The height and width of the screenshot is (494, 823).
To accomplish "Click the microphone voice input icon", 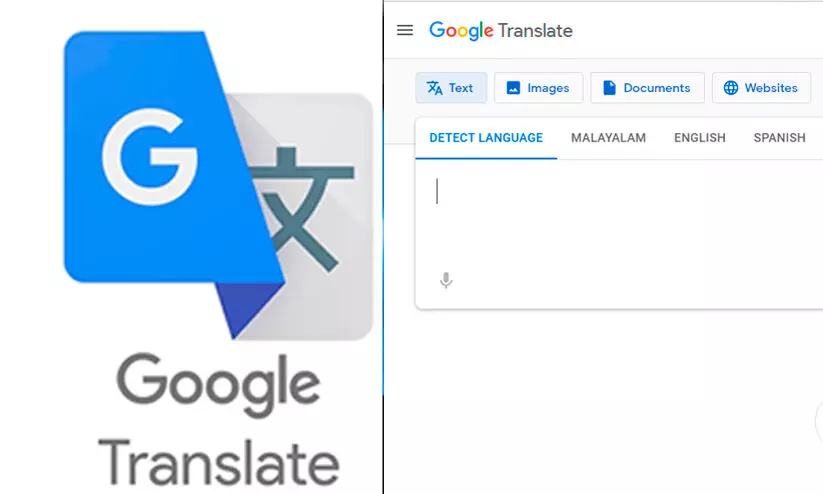I will coord(446,280).
